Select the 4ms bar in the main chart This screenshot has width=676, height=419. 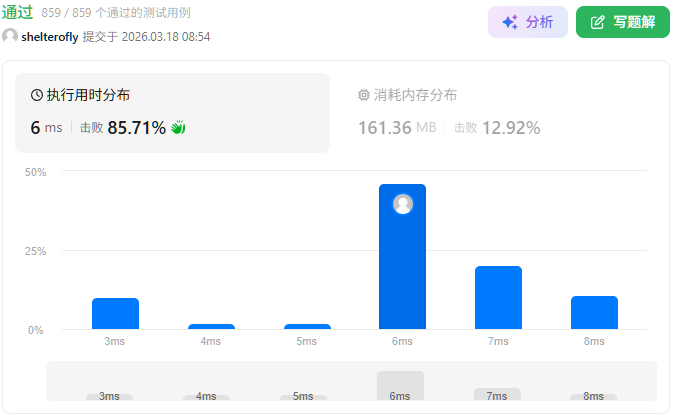[211, 326]
